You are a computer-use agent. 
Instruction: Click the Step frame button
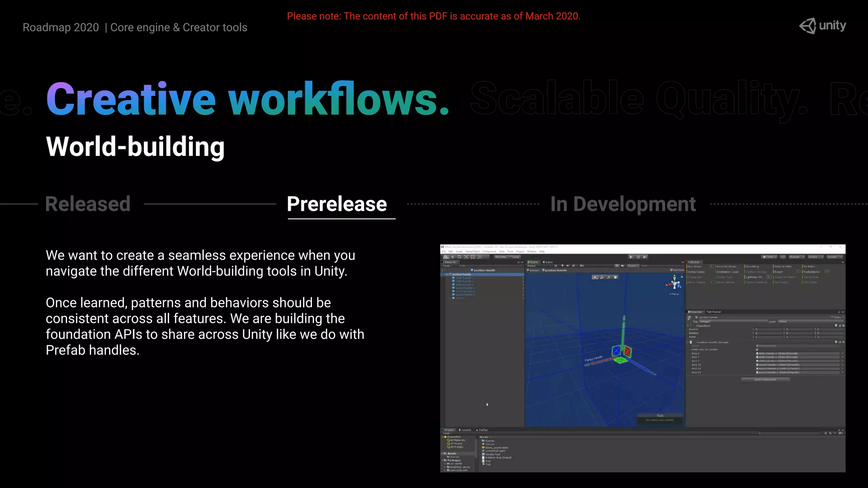645,257
